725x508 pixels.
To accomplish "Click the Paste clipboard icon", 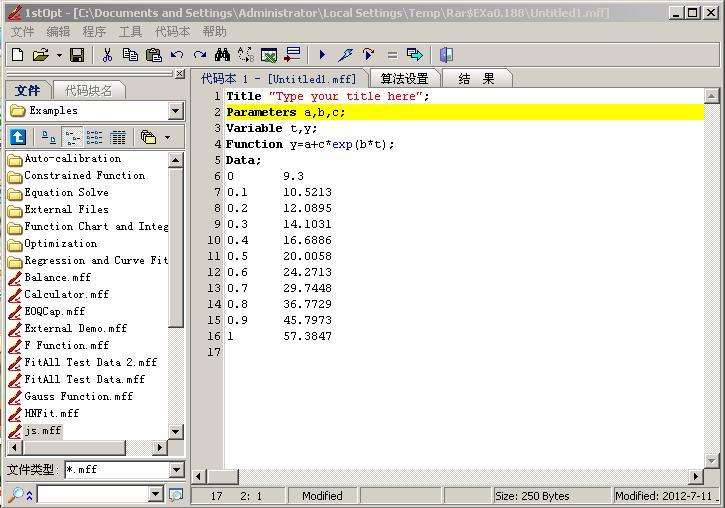I will [x=153, y=55].
